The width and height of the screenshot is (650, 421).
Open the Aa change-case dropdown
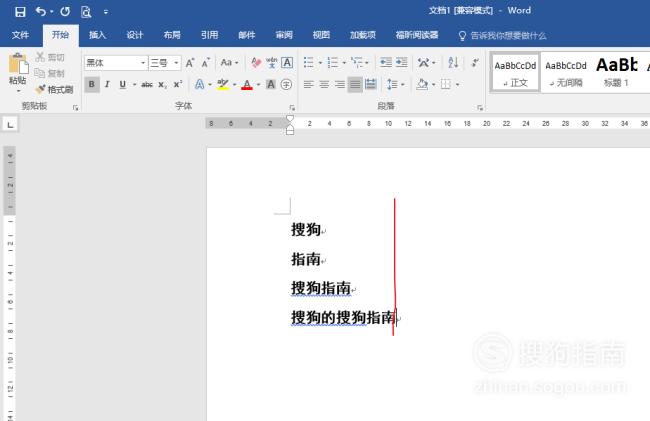tap(229, 63)
